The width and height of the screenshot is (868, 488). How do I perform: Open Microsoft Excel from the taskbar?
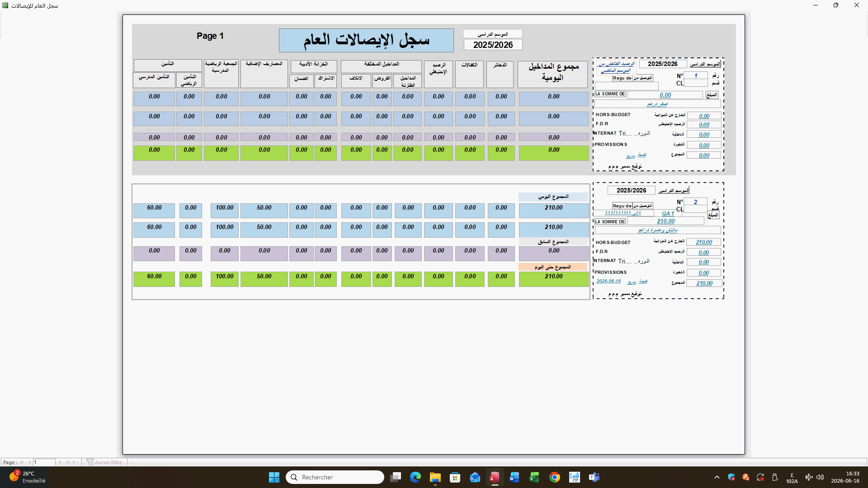coord(534,477)
